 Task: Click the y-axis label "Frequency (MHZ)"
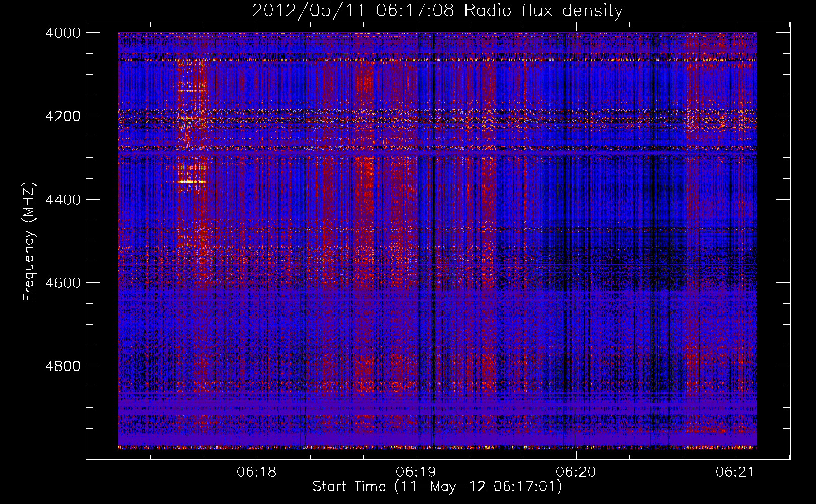28,242
